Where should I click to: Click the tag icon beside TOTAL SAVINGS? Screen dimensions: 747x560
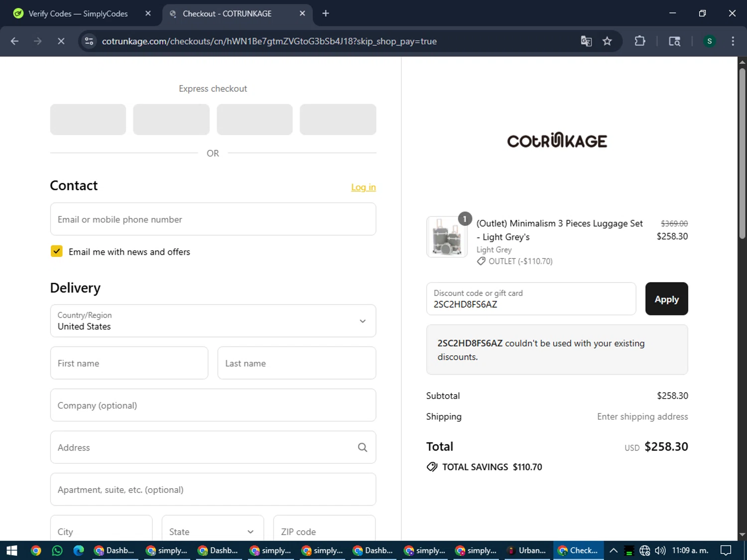432,467
